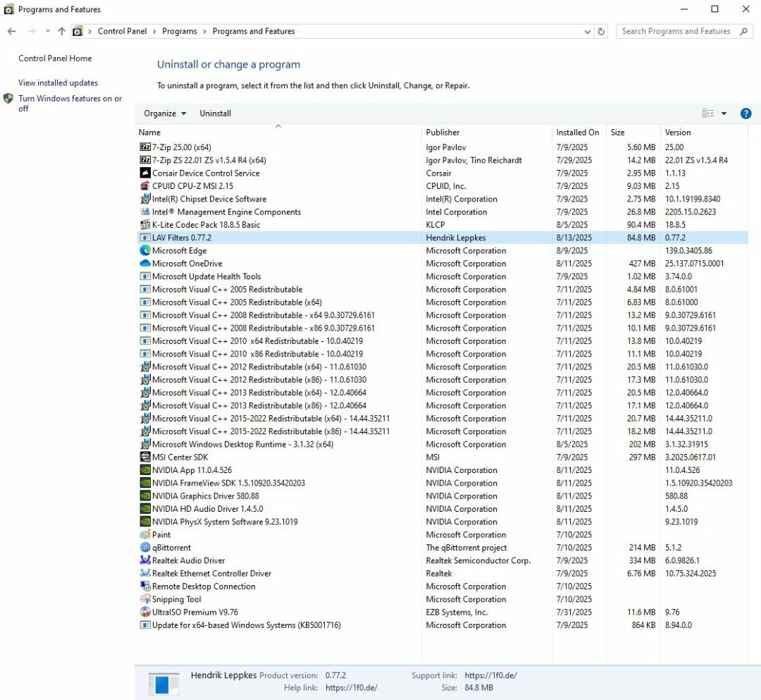Screen dimensions: 761x700
Task: Select the Control Panel breadcrumb
Action: click(x=122, y=32)
